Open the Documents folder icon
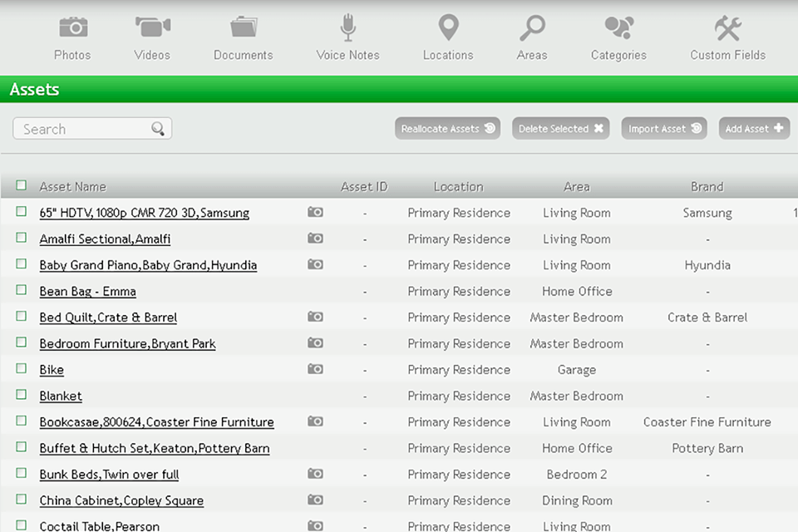The height and width of the screenshot is (532, 798). pyautogui.click(x=243, y=28)
